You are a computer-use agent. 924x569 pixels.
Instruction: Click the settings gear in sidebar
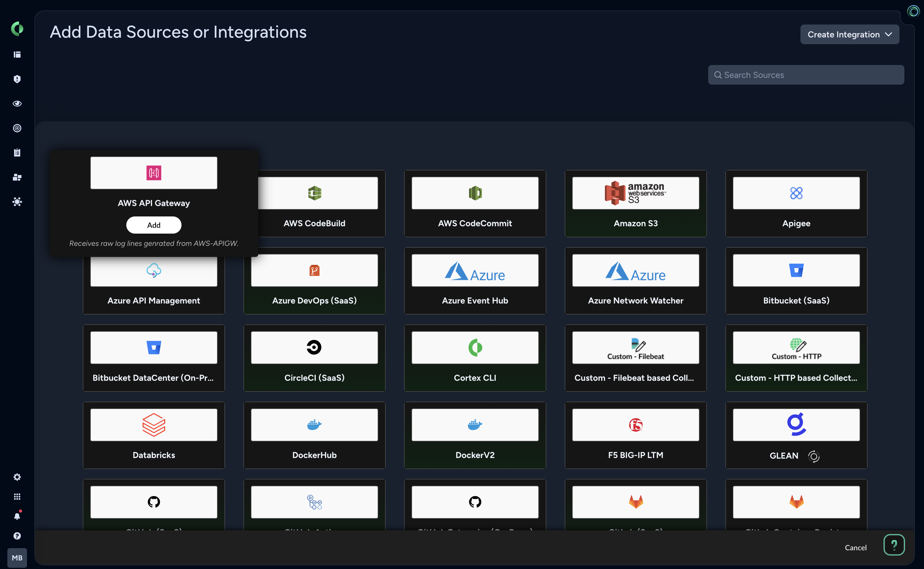[x=17, y=477]
